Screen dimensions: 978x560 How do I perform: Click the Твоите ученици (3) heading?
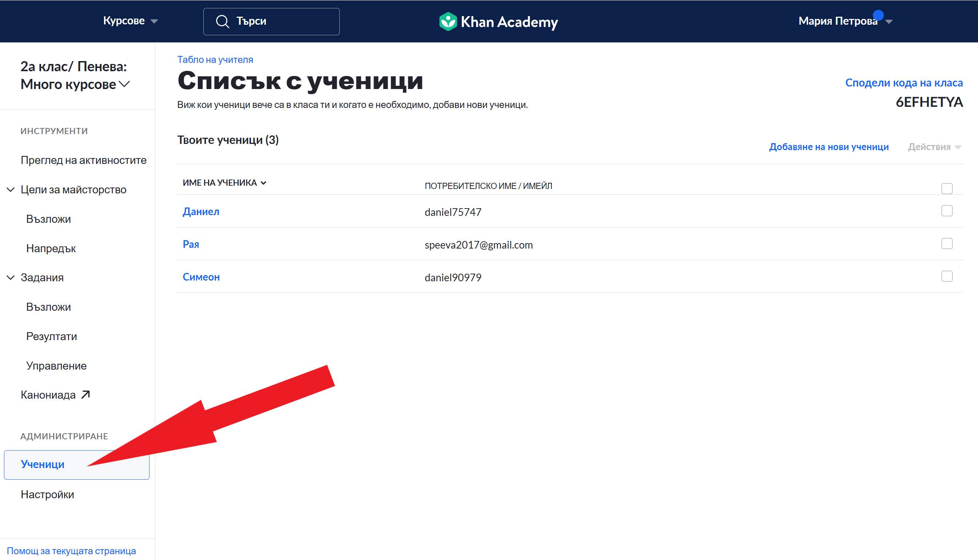228,140
